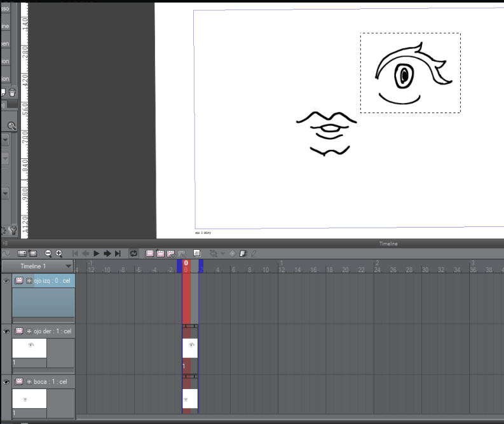This screenshot has height=424, width=504.
Task: Select the boca cel thumbnail at frame 0
Action: pos(190,399)
